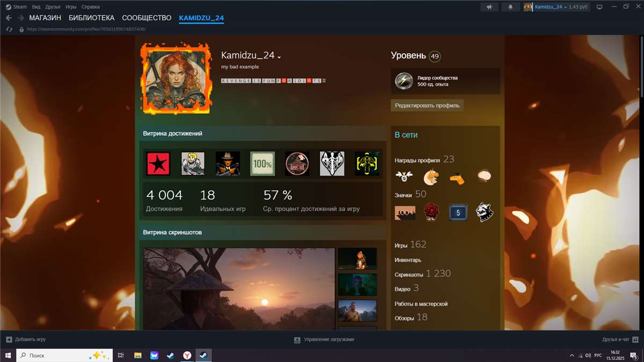The image size is (644, 362).
Task: Click the back navigation arrow
Action: pos(9,17)
